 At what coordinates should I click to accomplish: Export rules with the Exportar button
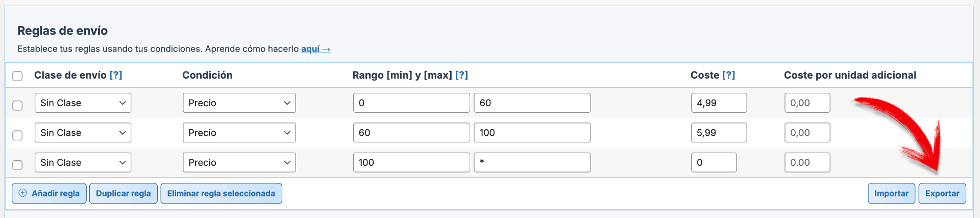(942, 193)
